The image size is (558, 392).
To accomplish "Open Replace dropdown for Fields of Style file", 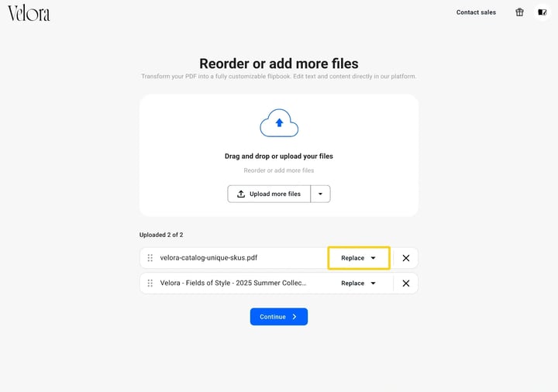I will 359,283.
